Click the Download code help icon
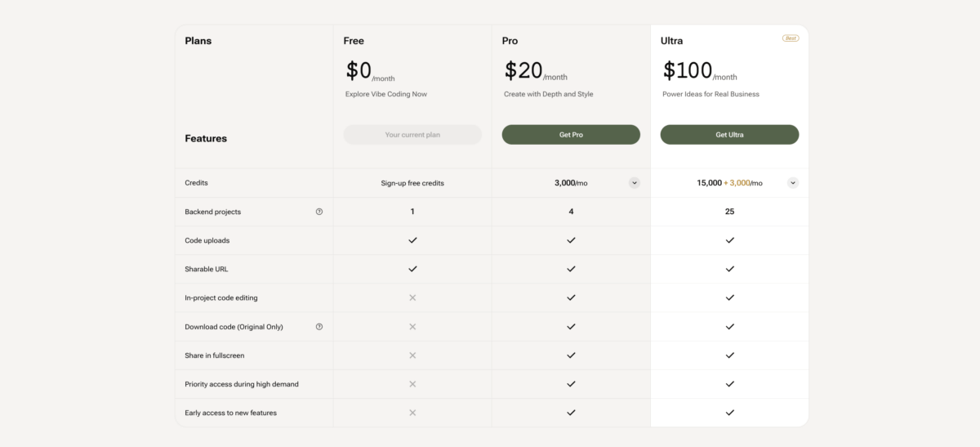Image resolution: width=980 pixels, height=447 pixels. [x=319, y=327]
